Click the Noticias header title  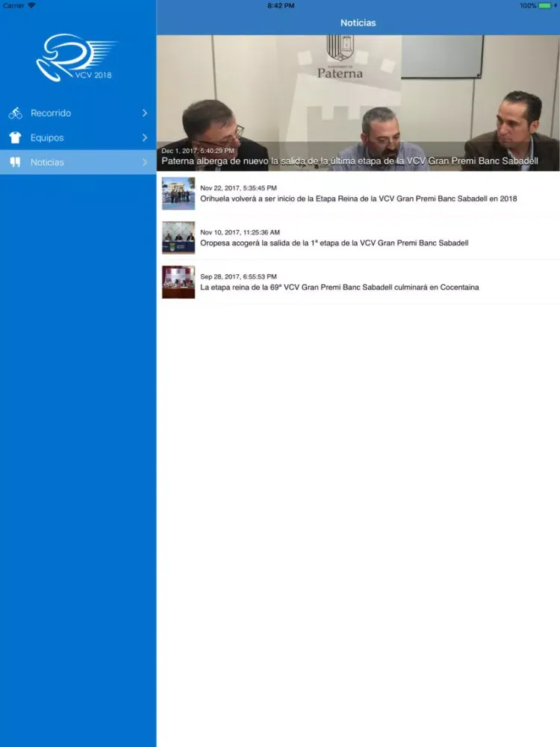[x=358, y=23]
